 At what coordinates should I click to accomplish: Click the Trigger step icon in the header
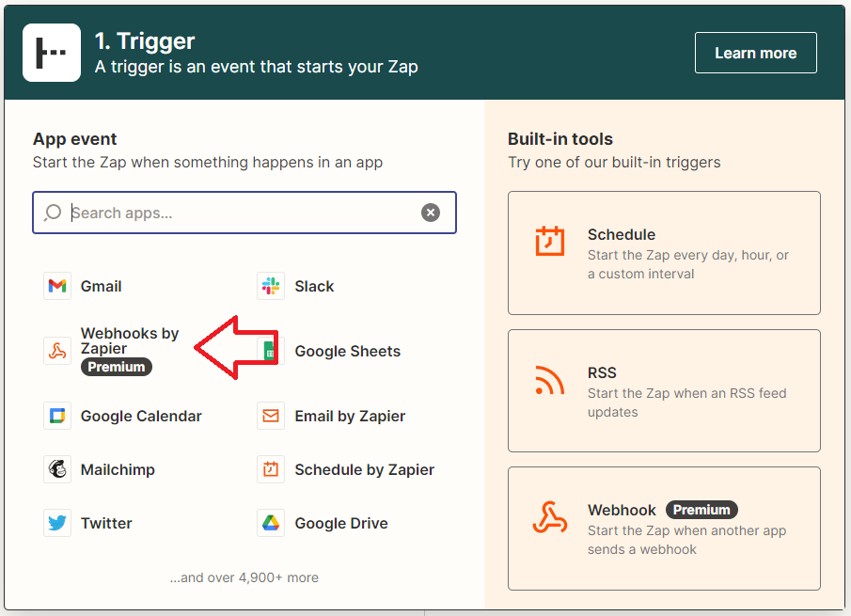click(52, 53)
